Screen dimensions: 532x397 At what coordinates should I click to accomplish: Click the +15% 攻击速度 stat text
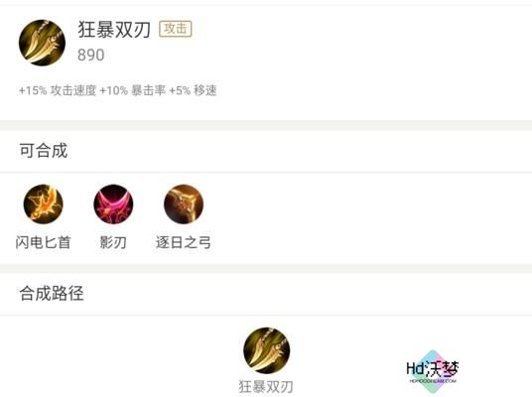pyautogui.click(x=58, y=90)
